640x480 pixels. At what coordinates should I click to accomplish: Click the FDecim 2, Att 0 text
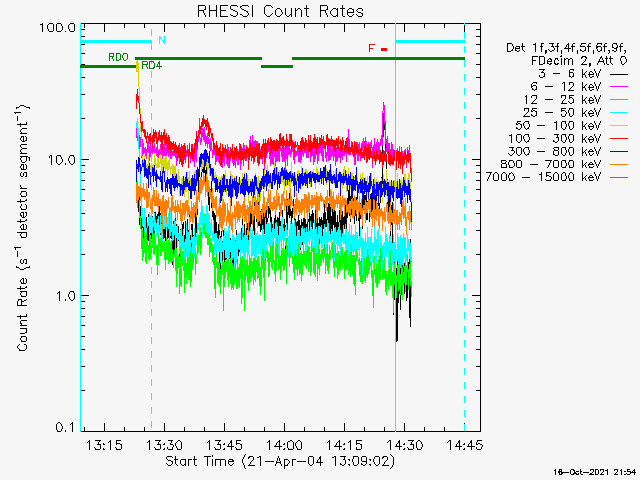click(x=579, y=61)
